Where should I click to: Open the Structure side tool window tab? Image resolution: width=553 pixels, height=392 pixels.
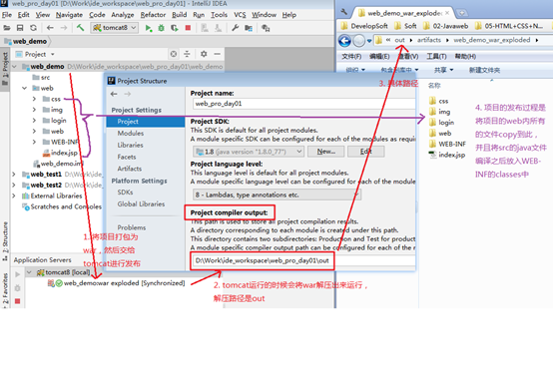tap(5, 241)
